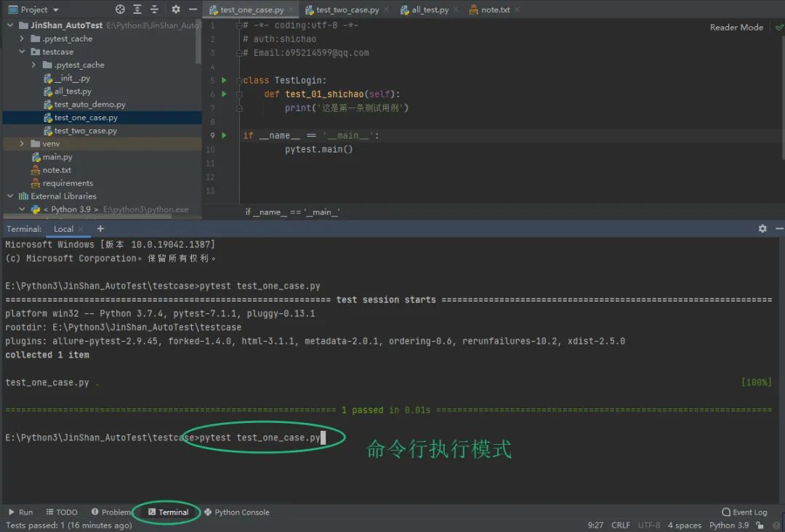Image resolution: width=785 pixels, height=532 pixels.
Task: Click 'Tests passed: 1' status message
Action: pos(69,525)
